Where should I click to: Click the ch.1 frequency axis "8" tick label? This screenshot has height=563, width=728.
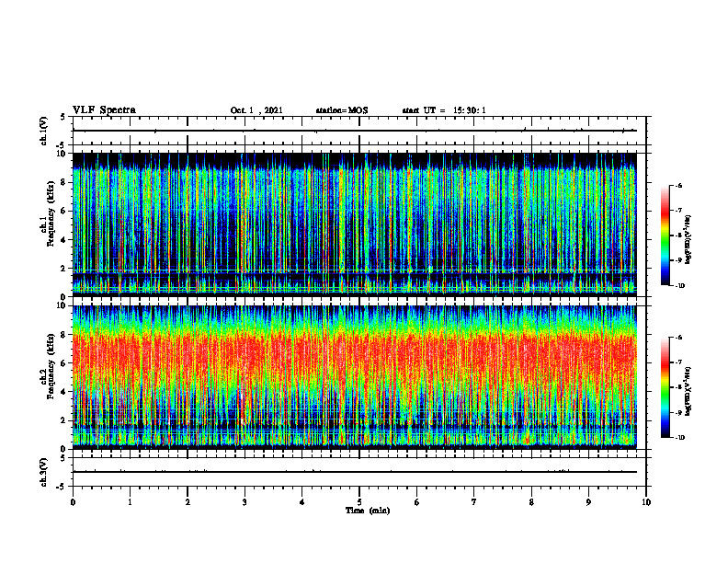(63, 182)
